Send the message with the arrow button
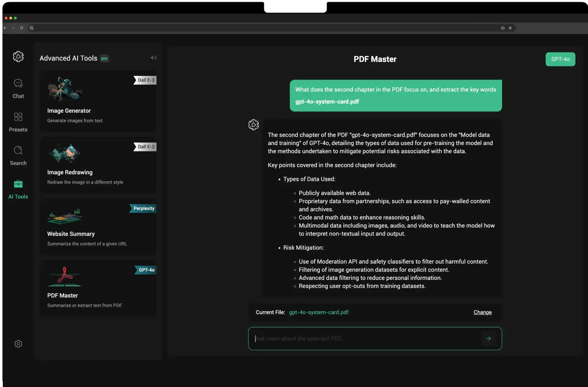Screen dimensions: 588x387 (x=488, y=339)
